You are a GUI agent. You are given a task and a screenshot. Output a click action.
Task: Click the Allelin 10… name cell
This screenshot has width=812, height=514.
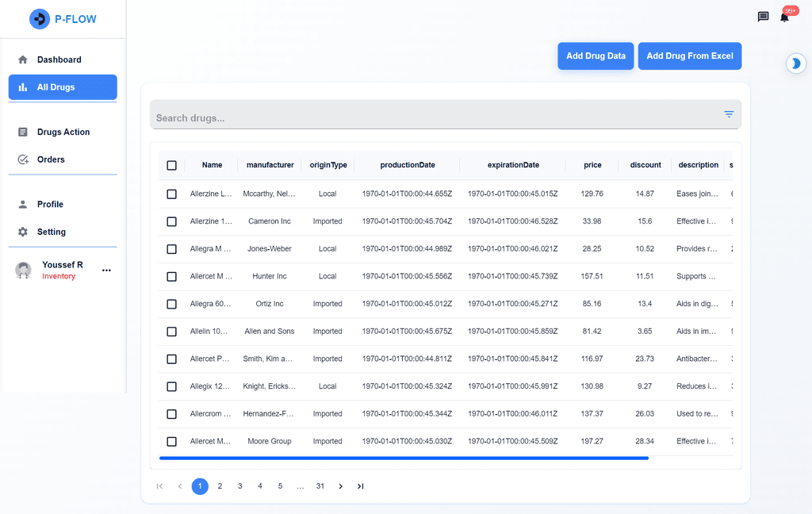[x=209, y=331]
